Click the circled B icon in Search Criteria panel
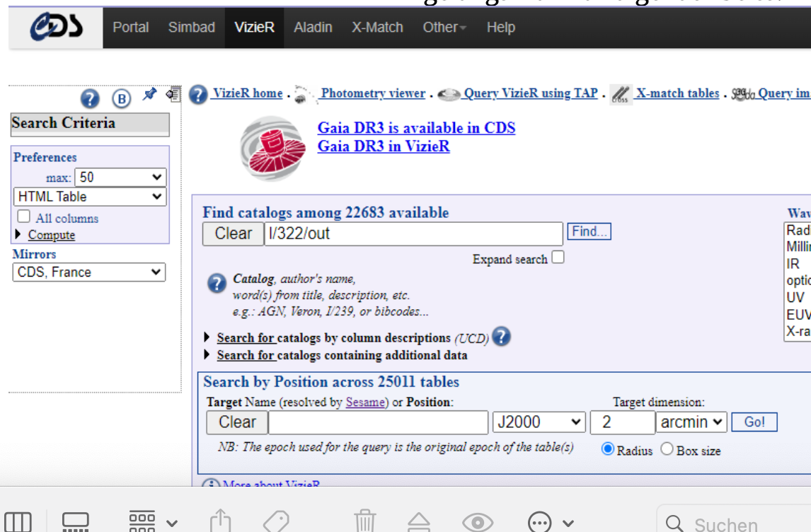 122,98
